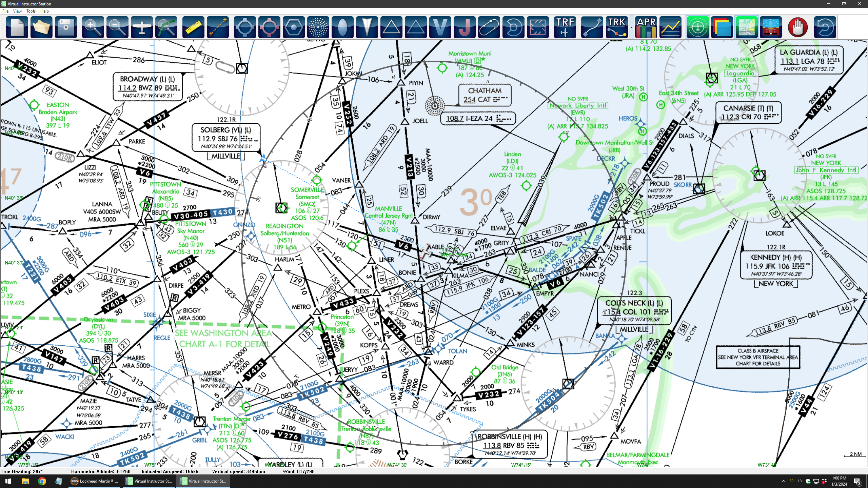868x488 pixels.
Task: Open the dropdown arrow beside TRK
Action: (631, 27)
